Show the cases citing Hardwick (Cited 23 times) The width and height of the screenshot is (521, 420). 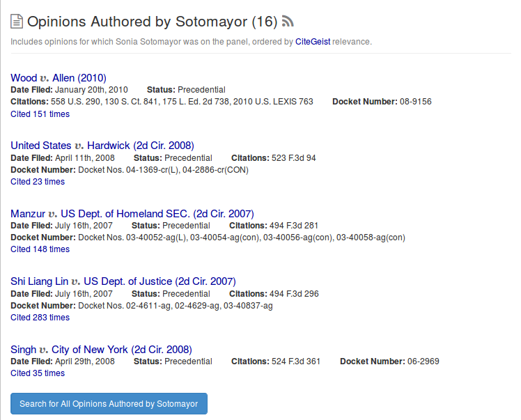pyautogui.click(x=38, y=182)
